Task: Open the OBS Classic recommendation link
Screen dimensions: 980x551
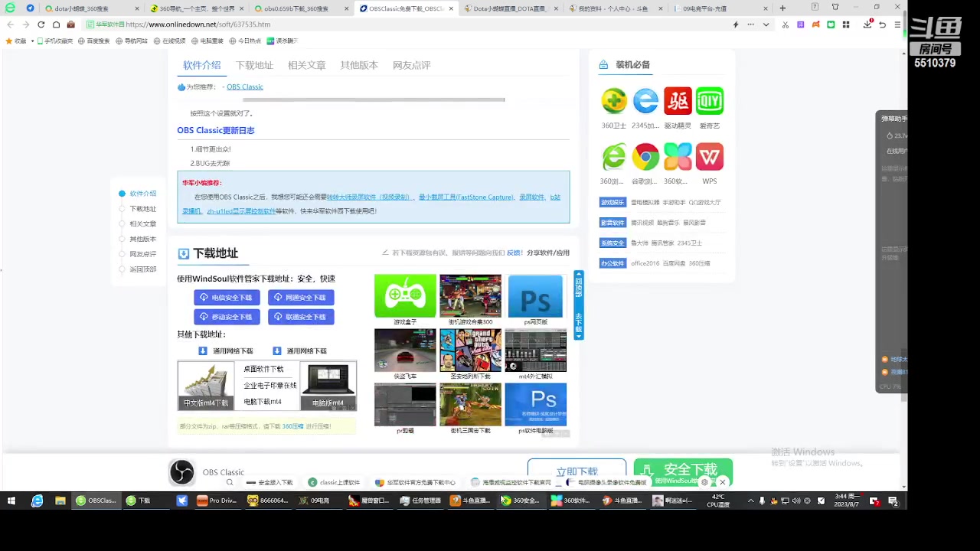Action: click(x=245, y=86)
